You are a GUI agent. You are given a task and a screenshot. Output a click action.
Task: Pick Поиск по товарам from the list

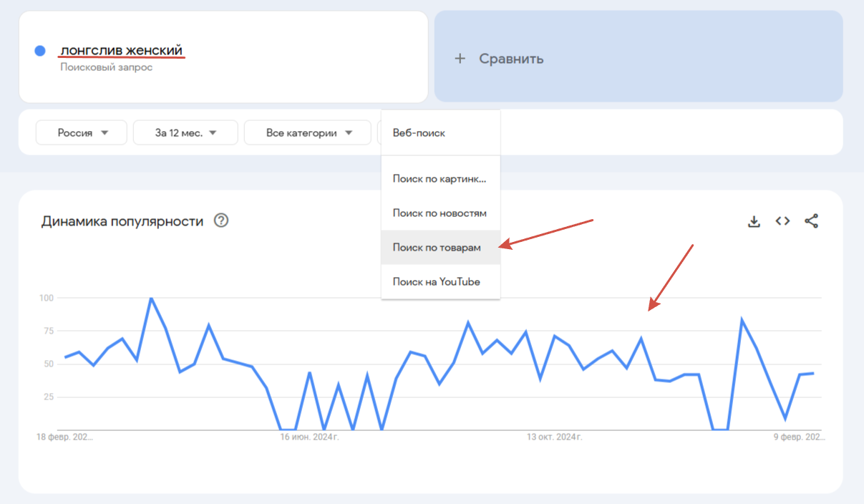pyautogui.click(x=440, y=247)
